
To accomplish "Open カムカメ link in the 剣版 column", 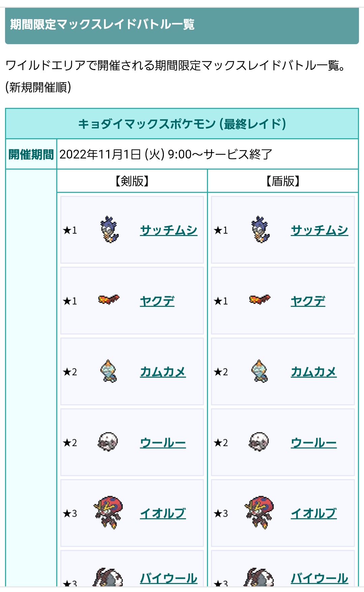I will coord(163,372).
